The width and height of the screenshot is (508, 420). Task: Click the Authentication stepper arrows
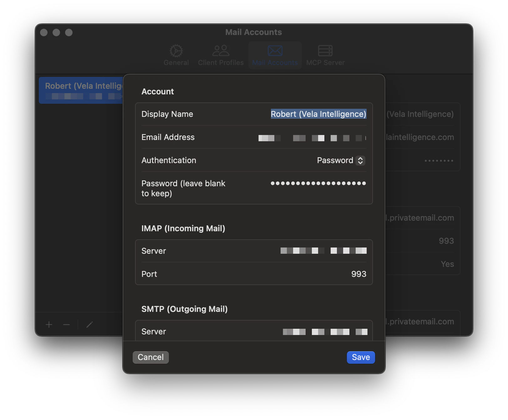click(x=361, y=160)
